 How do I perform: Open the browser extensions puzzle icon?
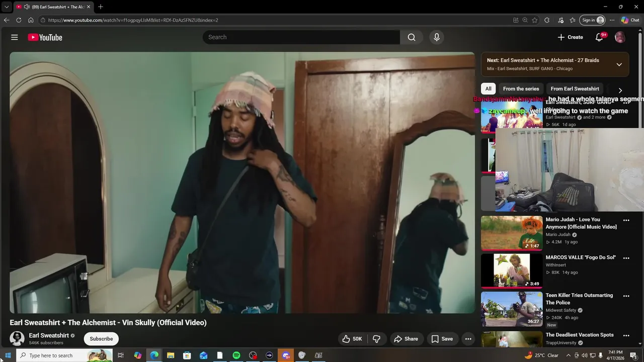[x=547, y=20]
